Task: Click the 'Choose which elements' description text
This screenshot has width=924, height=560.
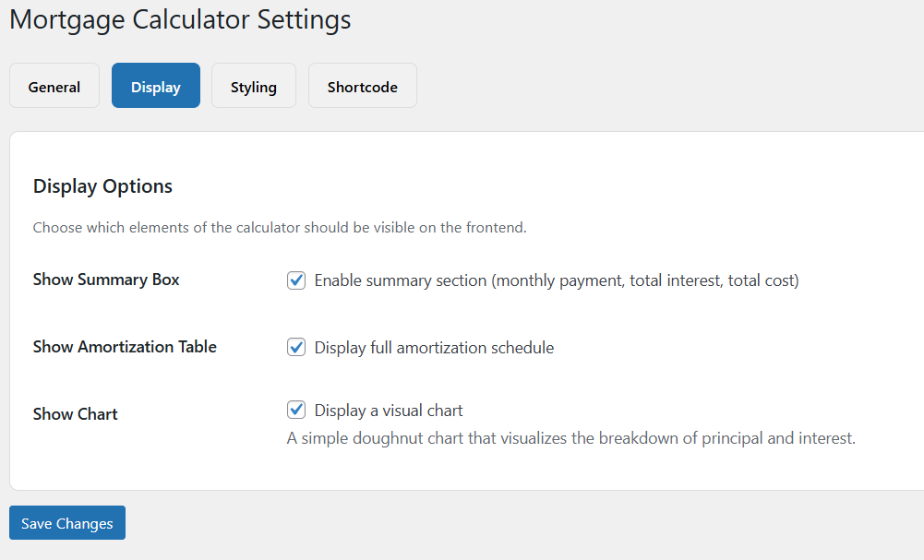Action: point(280,227)
